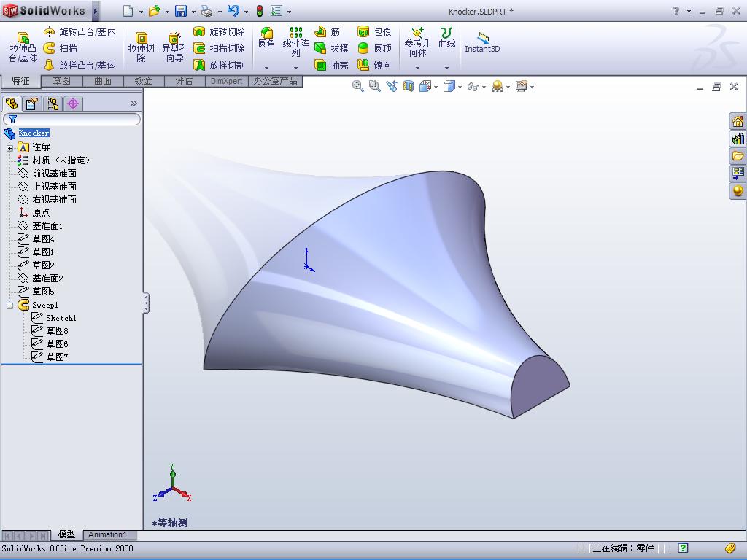Image resolution: width=747 pixels, height=560 pixels.
Task: Click the 包覆 wrap tool
Action: 374,32
